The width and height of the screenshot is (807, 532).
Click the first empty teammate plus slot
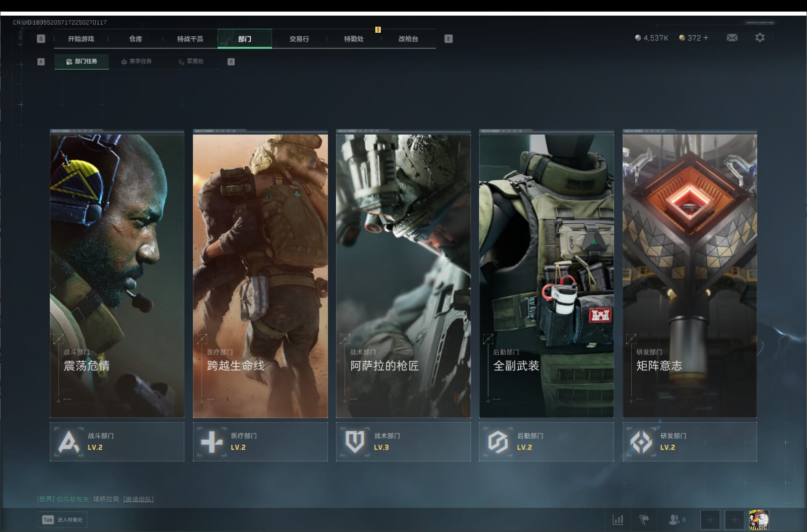(710, 519)
